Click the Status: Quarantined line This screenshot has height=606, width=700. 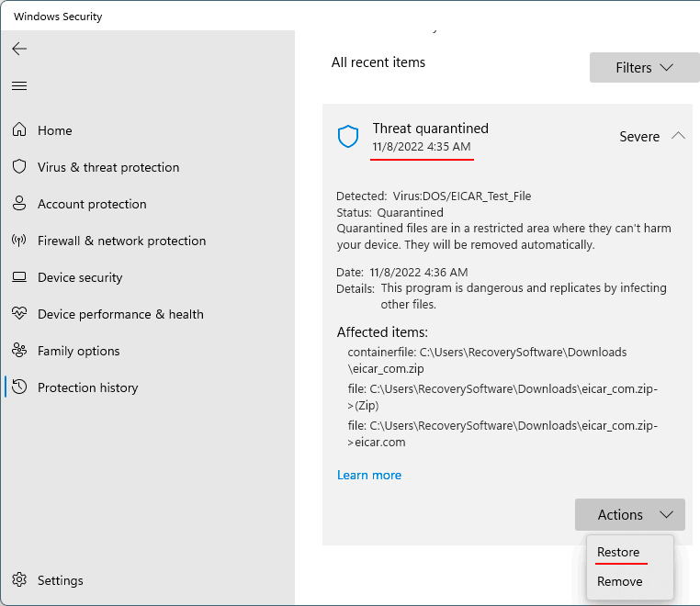[x=390, y=212]
